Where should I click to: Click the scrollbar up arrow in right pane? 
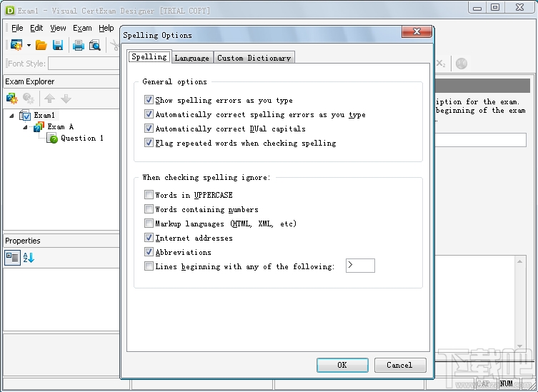520,261
